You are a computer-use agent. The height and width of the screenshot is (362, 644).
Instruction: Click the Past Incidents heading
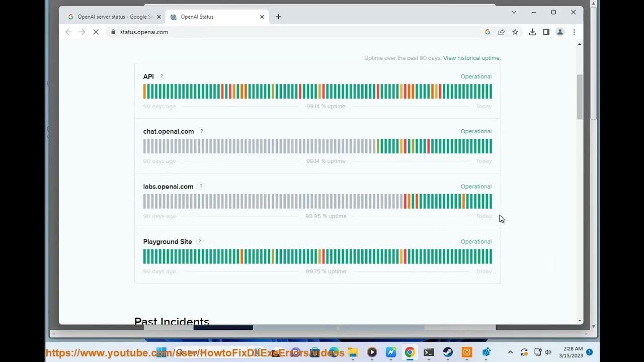[172, 321]
